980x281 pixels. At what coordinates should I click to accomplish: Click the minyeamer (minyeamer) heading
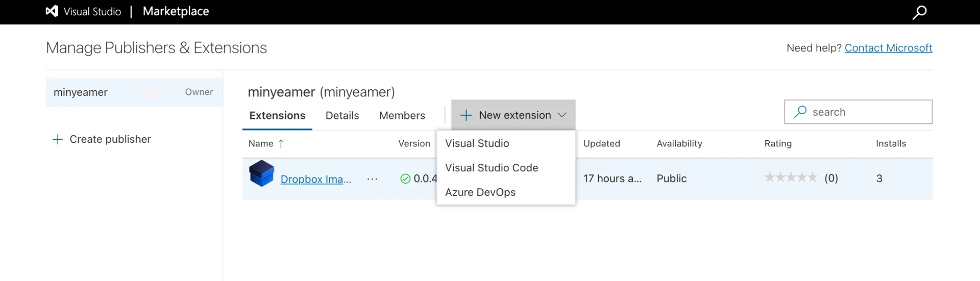321,92
